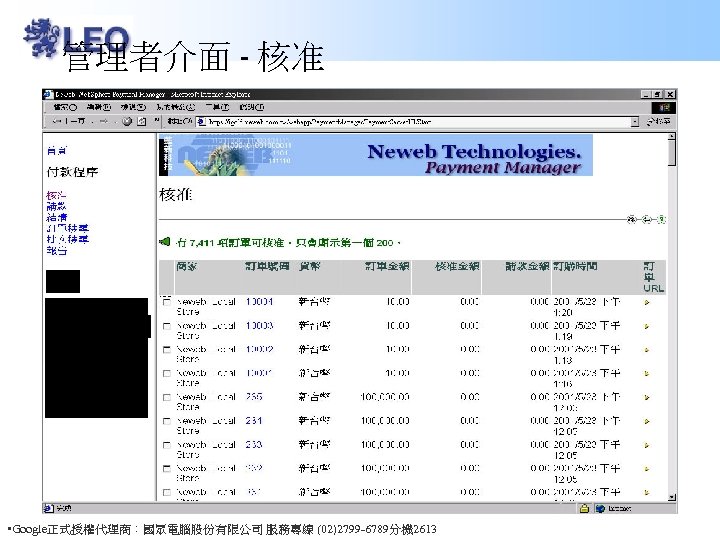
Task: Open order URL arrow for order 10003
Action: (x=647, y=326)
